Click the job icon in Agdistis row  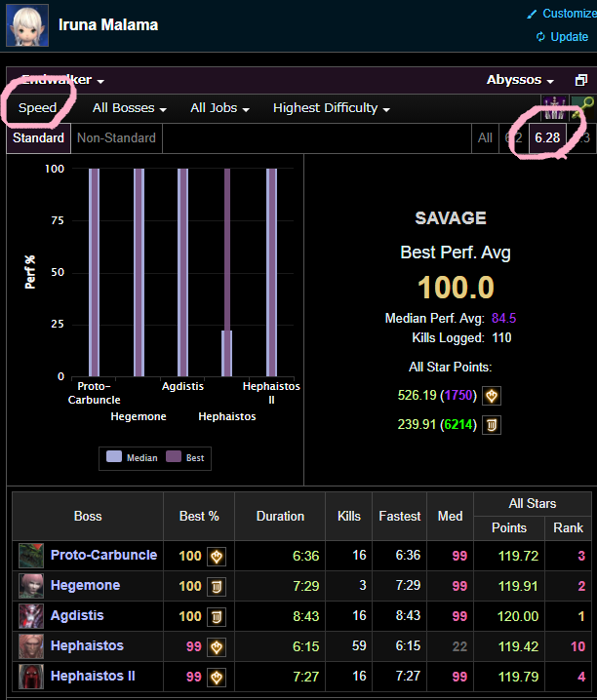[x=217, y=617]
